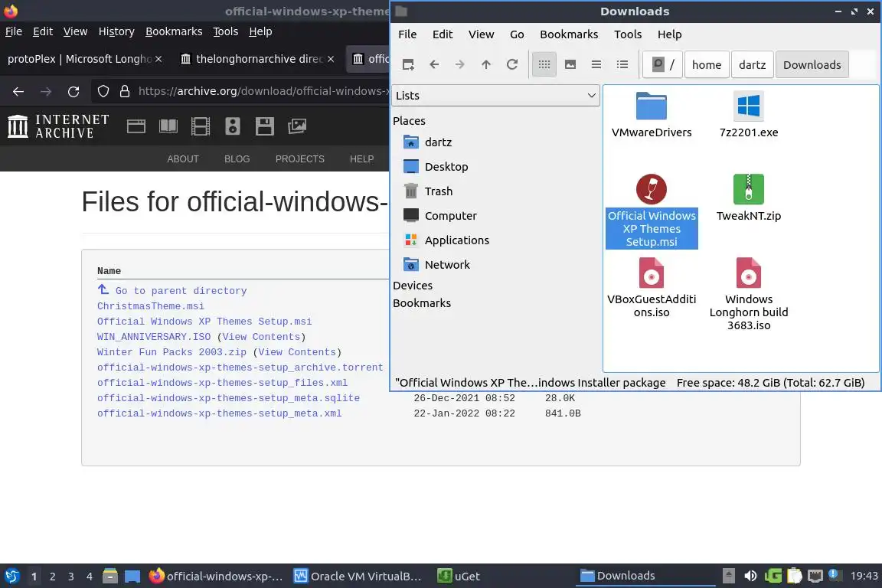Switch to thumbnail view in file manager

click(x=570, y=65)
